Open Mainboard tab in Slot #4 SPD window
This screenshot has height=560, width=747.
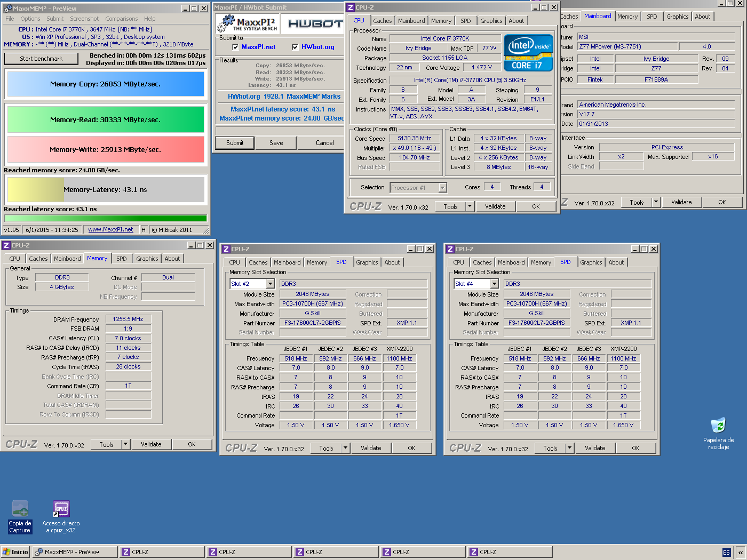click(x=511, y=262)
